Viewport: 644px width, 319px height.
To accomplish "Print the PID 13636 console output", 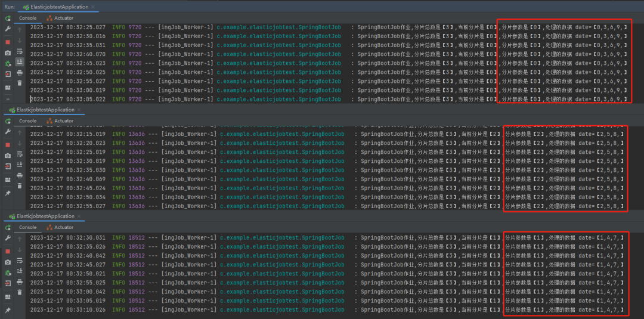I will pos(20,175).
